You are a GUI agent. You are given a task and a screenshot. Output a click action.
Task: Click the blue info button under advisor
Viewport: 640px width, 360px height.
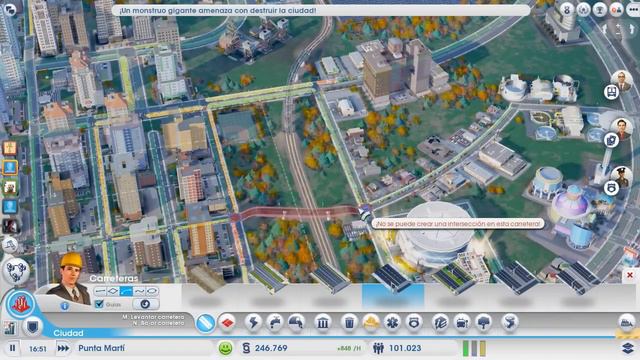point(64,306)
